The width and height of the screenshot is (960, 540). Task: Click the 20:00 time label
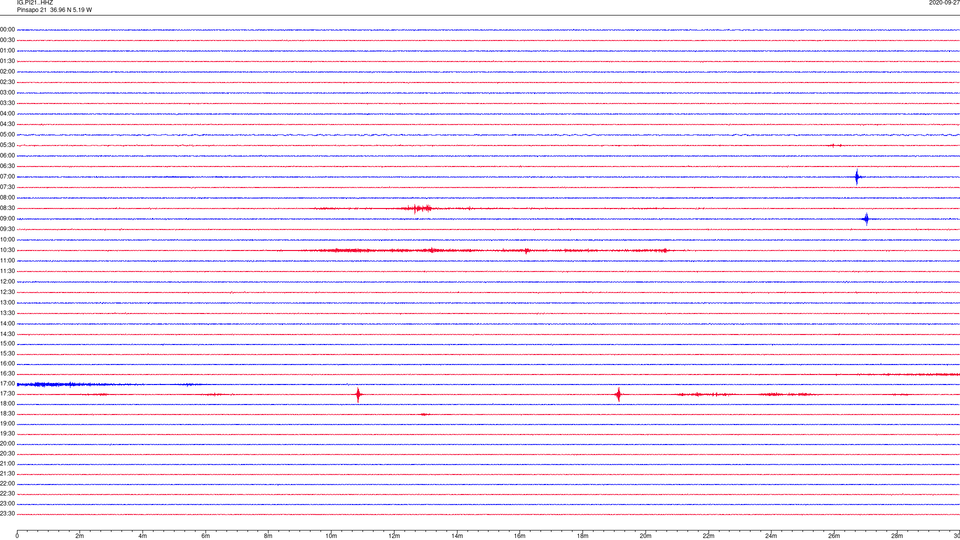pyautogui.click(x=7, y=444)
